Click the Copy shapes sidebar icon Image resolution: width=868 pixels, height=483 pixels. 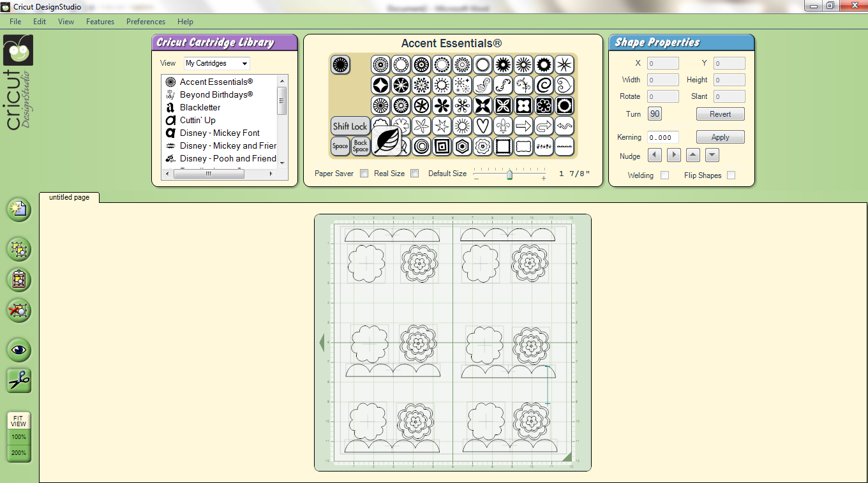coord(19,249)
